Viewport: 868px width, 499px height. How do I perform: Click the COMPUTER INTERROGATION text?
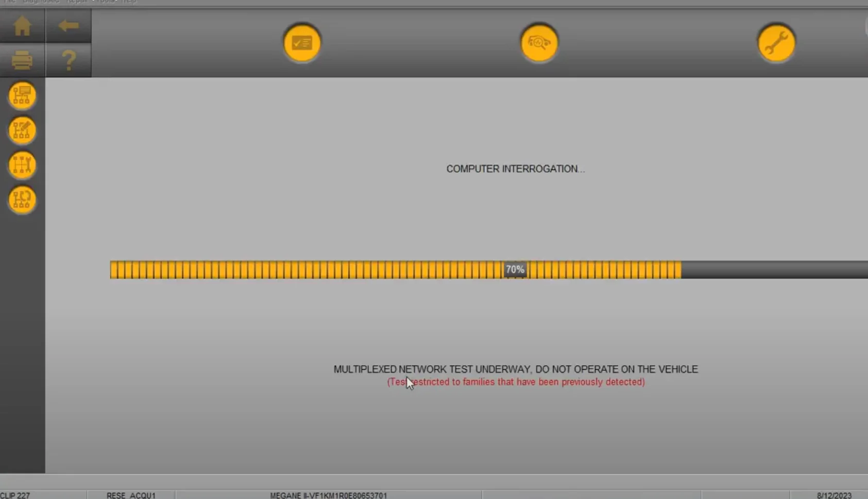tap(516, 169)
